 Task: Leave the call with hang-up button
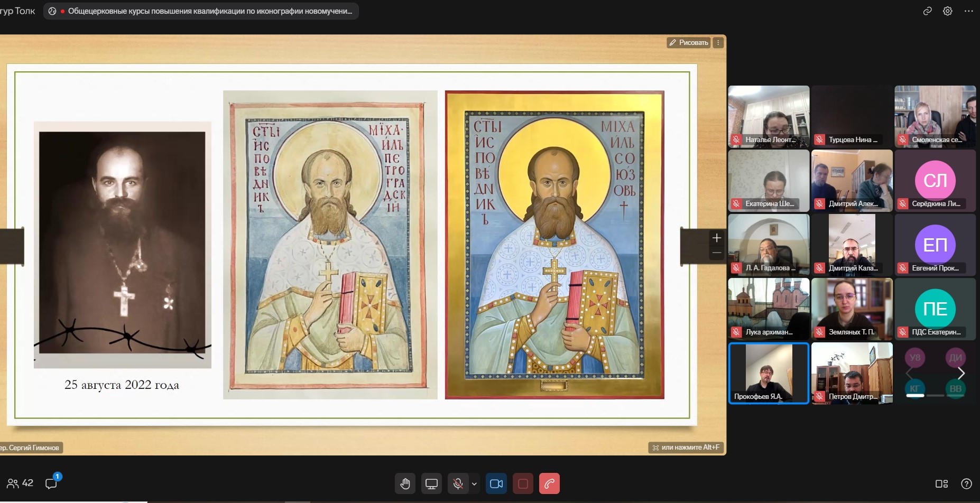(549, 483)
